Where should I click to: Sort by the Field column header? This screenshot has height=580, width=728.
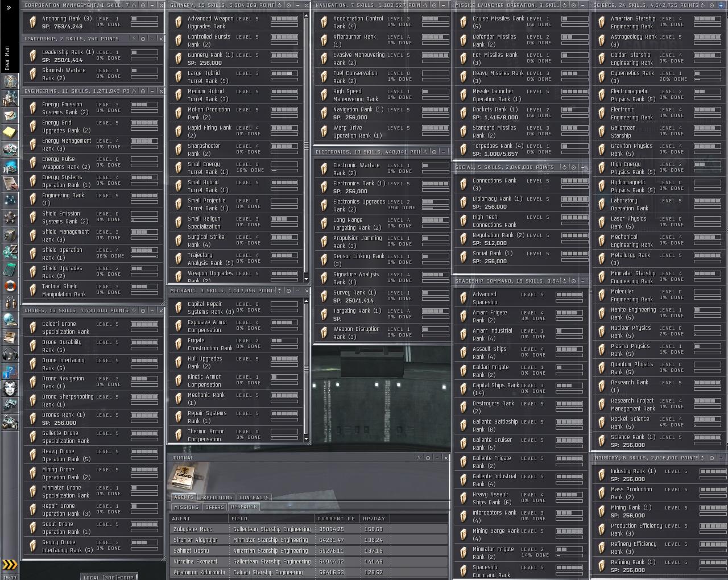click(x=271, y=519)
